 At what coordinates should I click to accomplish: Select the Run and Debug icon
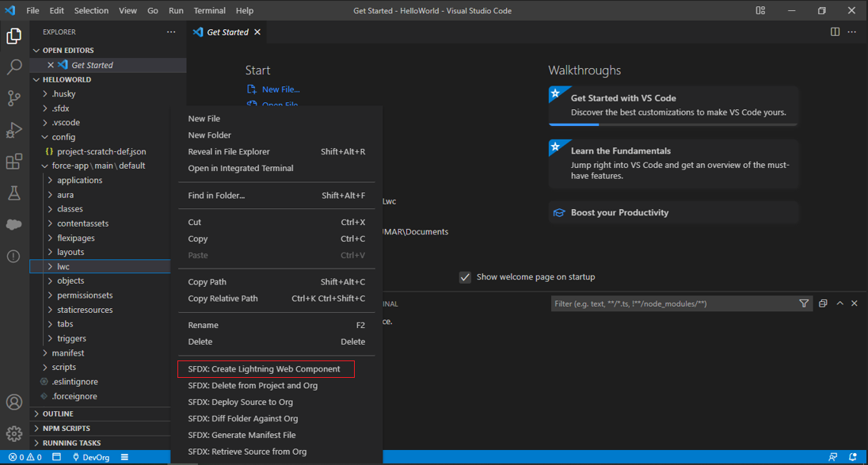(x=13, y=130)
